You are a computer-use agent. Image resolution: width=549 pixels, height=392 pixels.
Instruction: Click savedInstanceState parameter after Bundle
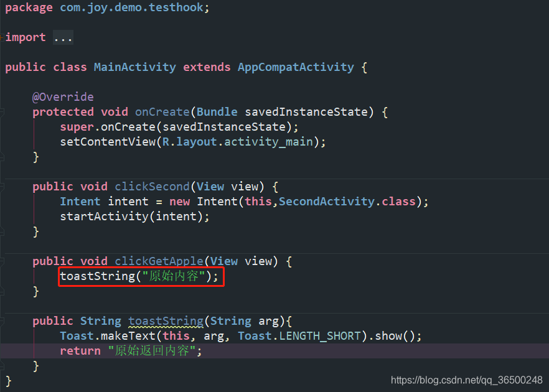[x=306, y=112]
